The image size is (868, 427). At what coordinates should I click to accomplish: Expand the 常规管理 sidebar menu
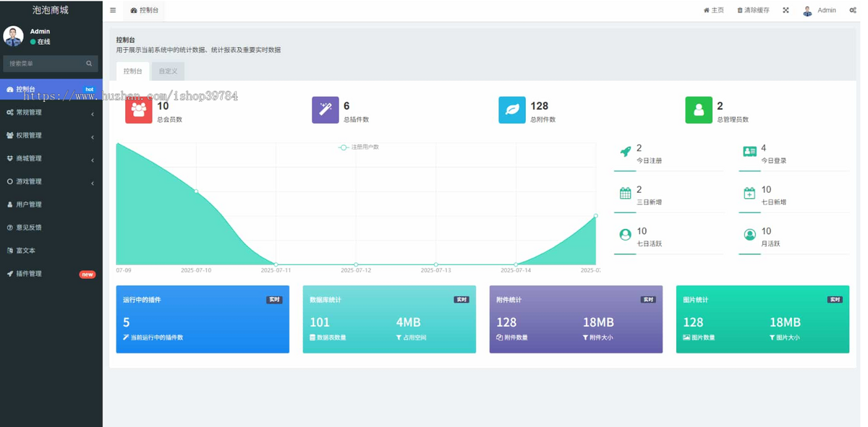pyautogui.click(x=51, y=113)
